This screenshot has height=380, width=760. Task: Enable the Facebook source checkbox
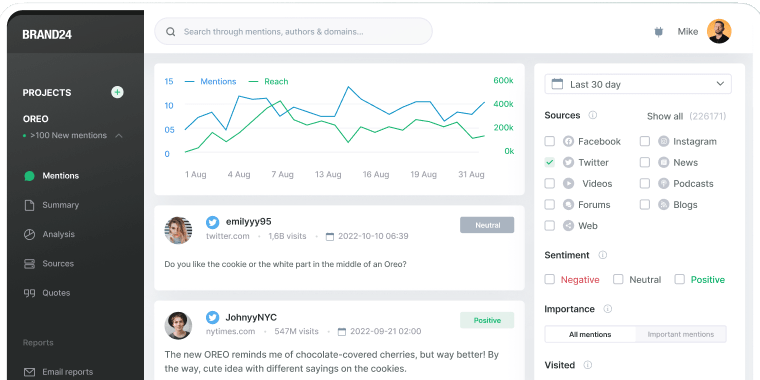(x=550, y=142)
